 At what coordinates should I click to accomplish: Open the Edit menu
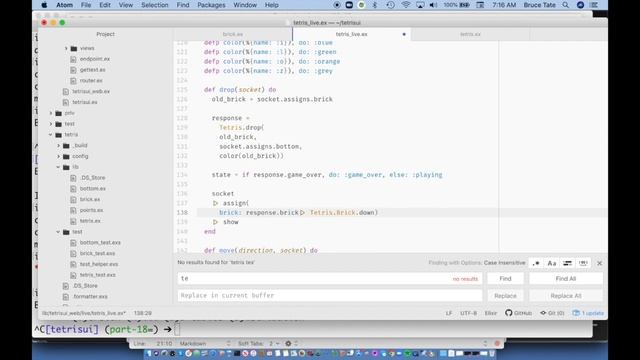point(105,5)
